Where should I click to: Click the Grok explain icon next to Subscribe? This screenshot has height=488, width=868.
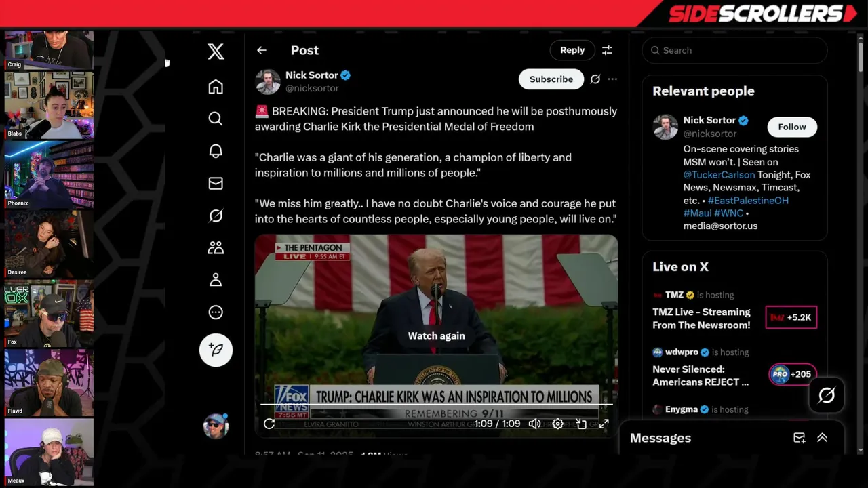(x=595, y=79)
